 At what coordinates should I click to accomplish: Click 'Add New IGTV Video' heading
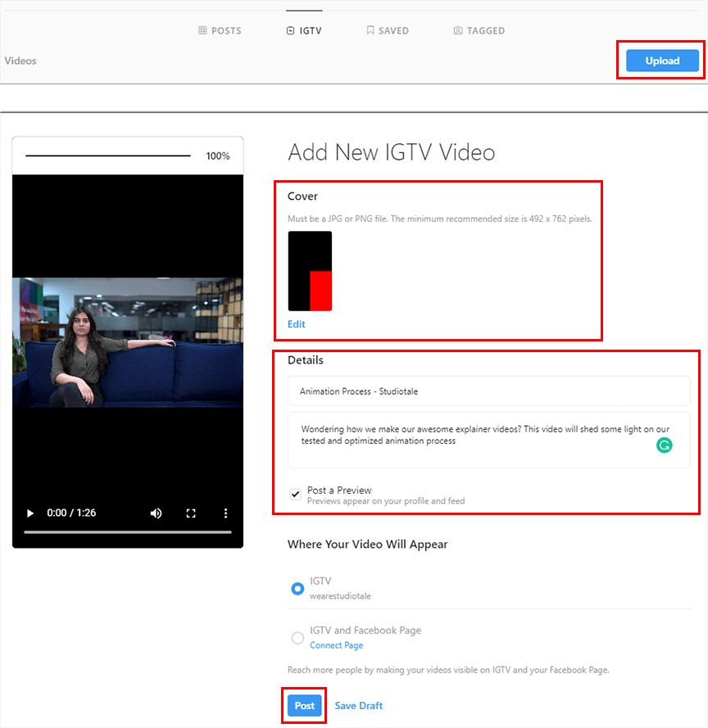point(391,152)
